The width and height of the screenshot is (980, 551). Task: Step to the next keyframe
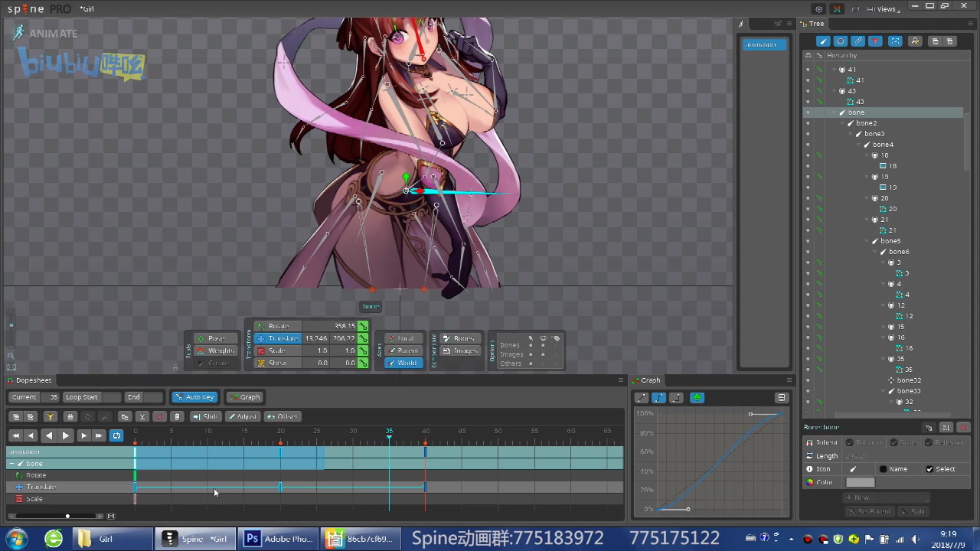[x=83, y=435]
